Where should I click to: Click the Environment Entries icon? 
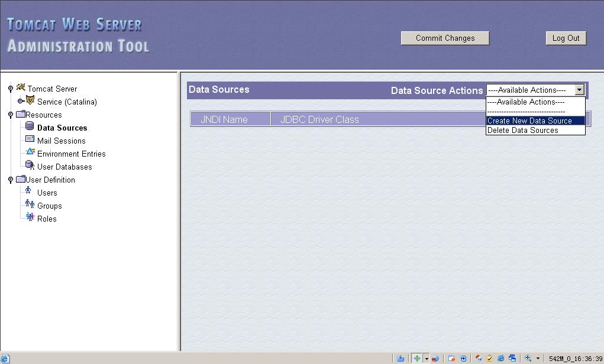pyautogui.click(x=30, y=152)
